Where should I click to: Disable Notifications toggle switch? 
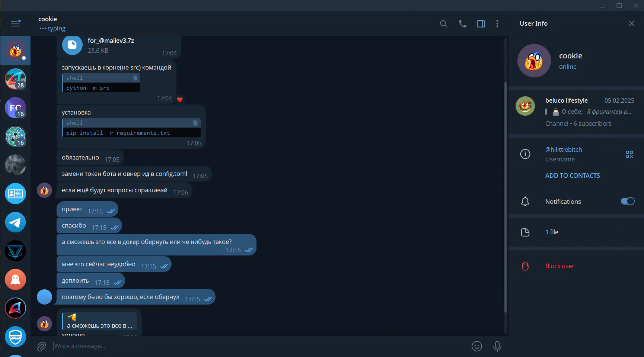tap(628, 201)
